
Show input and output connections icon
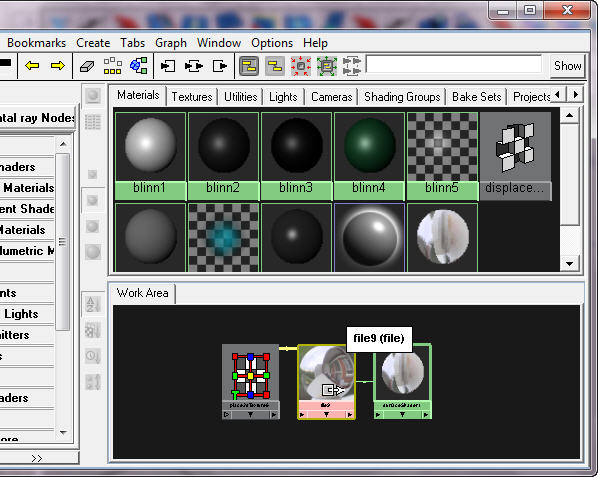pos(194,66)
